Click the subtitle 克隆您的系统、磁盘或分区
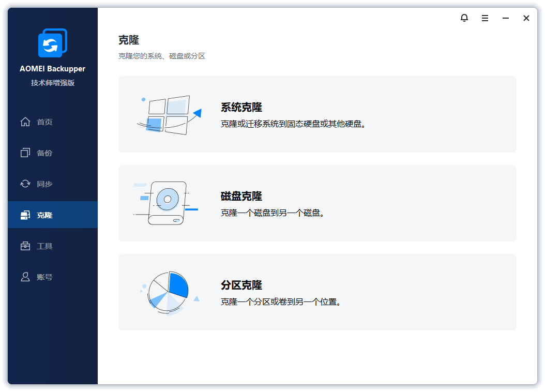This screenshot has height=392, width=545. pyautogui.click(x=161, y=55)
